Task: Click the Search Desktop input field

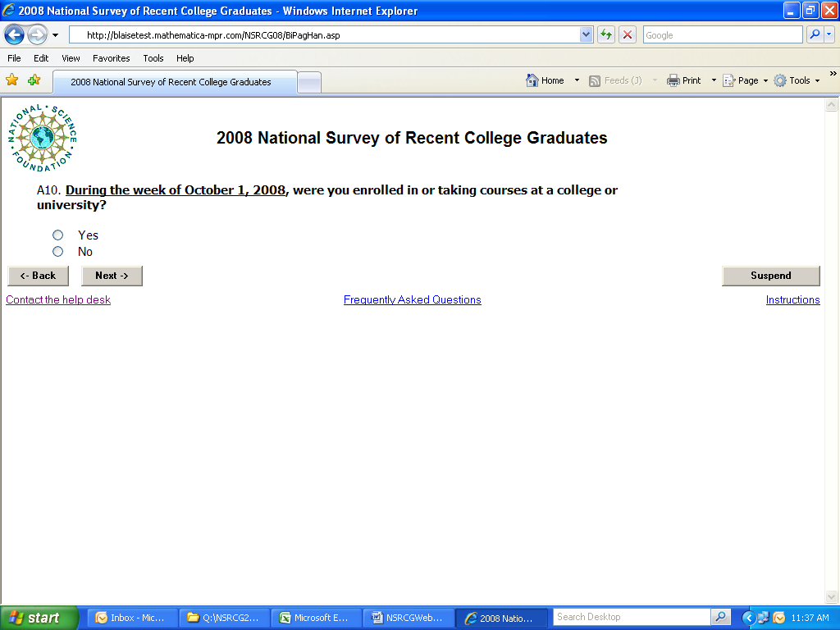Action: pyautogui.click(x=632, y=618)
